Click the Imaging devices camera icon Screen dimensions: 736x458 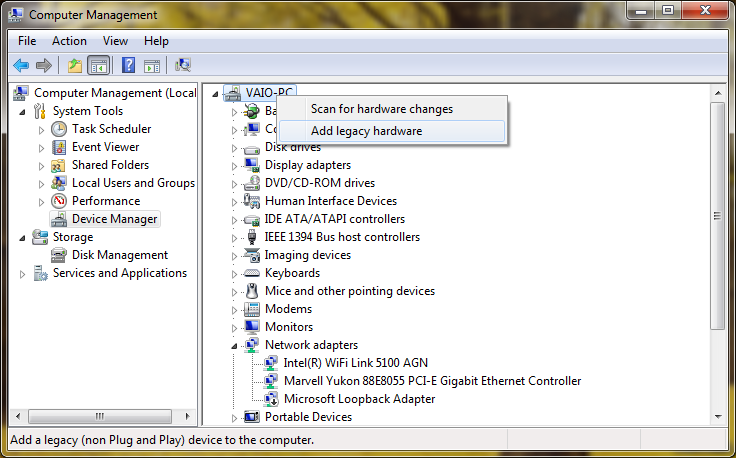252,255
